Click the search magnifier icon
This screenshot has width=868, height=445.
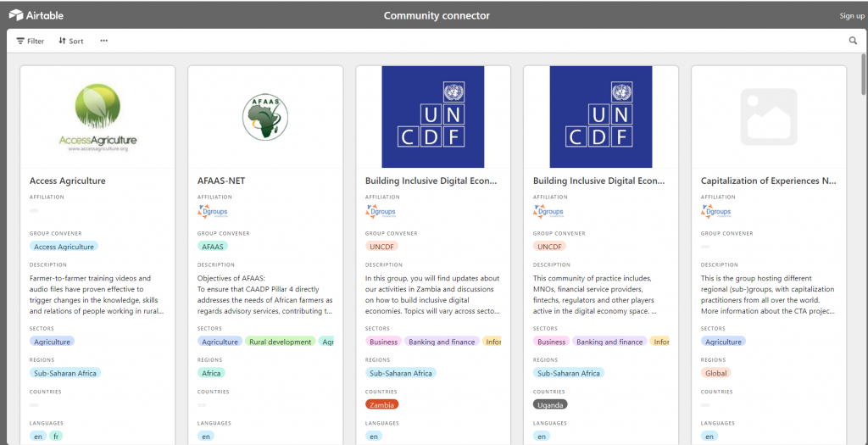(x=853, y=41)
